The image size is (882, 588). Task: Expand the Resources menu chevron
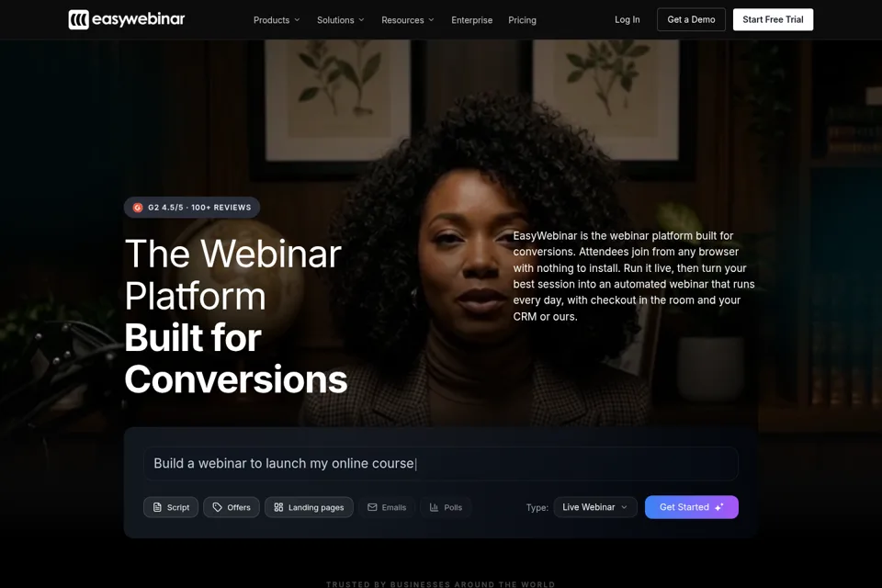point(432,19)
